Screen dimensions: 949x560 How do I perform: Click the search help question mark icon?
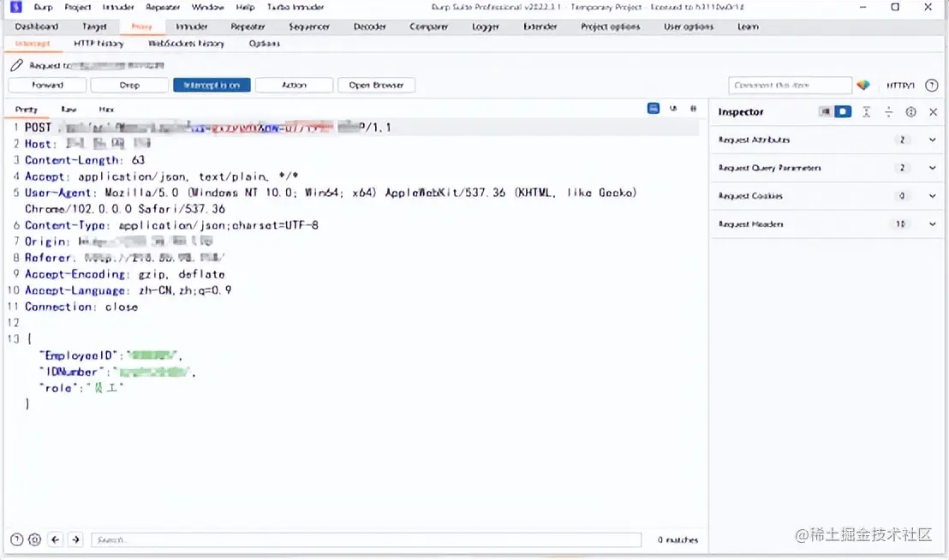pyautogui.click(x=17, y=539)
